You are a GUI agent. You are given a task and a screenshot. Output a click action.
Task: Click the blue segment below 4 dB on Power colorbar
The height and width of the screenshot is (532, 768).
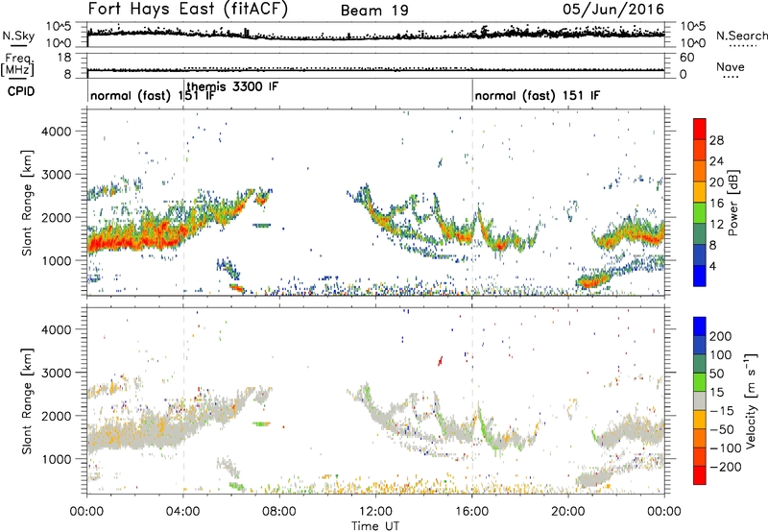700,276
